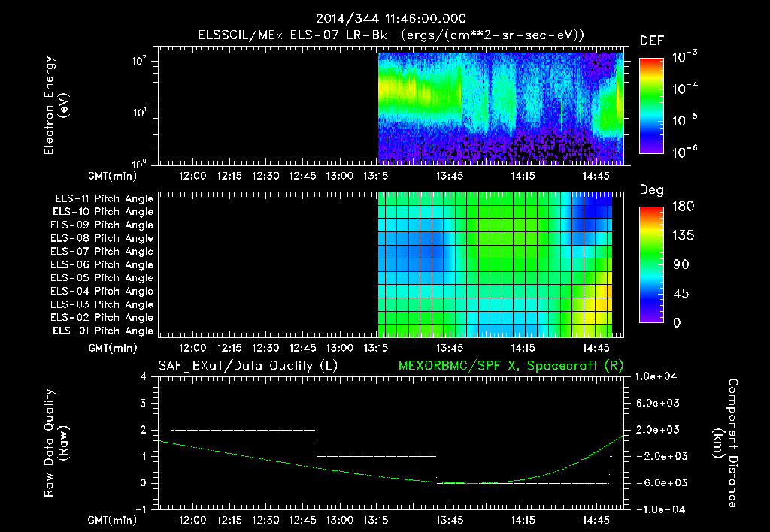Viewport: 770px width, 532px height.
Task: Click the ELS-09 Pitch Angle row label
Action: point(102,225)
